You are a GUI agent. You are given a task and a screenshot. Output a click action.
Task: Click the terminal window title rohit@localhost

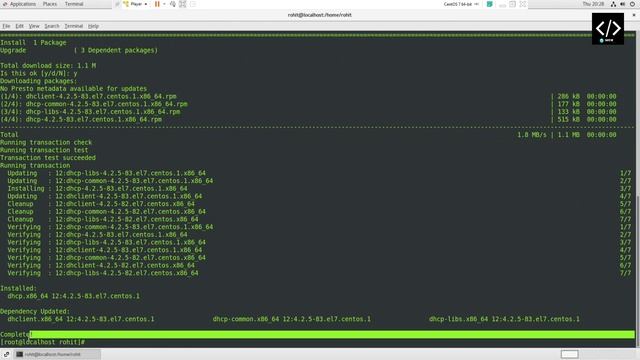(x=320, y=15)
